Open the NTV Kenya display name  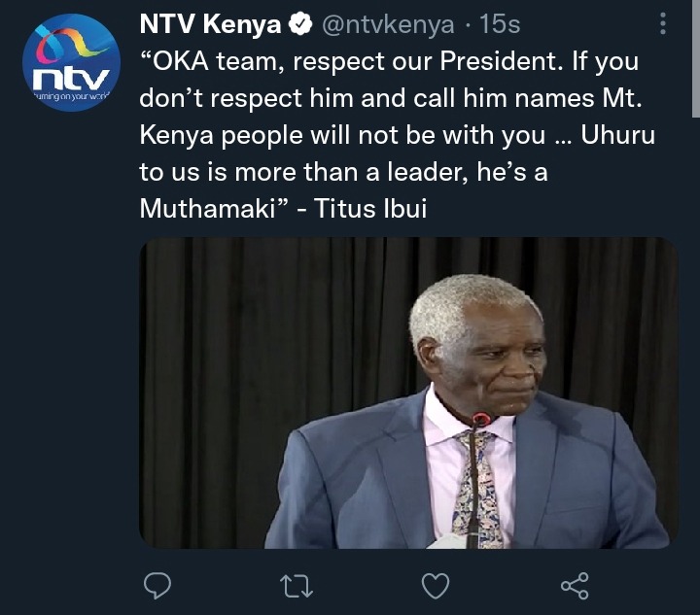coord(210,23)
